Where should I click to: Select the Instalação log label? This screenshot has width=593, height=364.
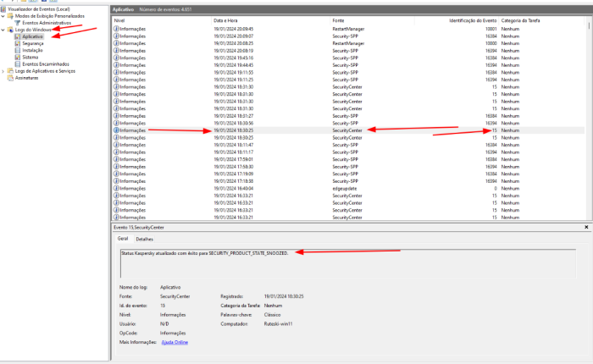pyautogui.click(x=32, y=50)
